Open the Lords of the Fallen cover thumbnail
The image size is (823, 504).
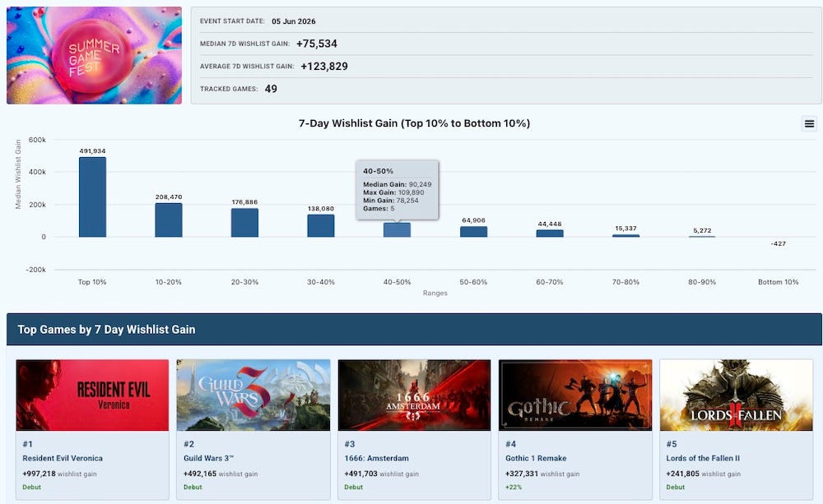click(736, 395)
